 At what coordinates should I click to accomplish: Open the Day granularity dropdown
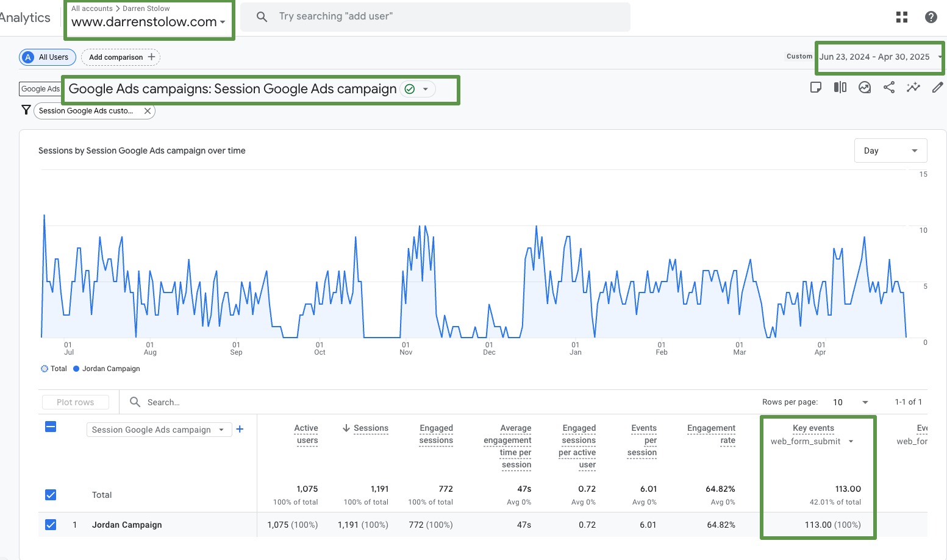click(890, 151)
